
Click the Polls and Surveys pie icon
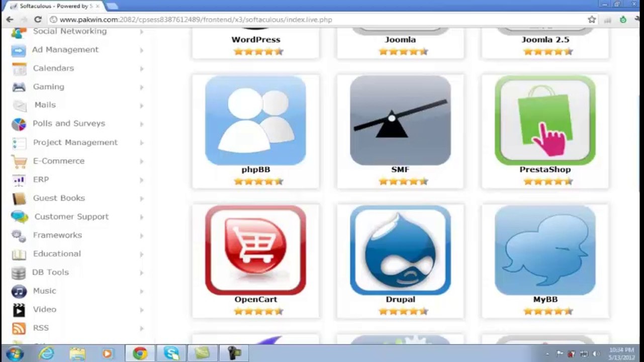(19, 124)
